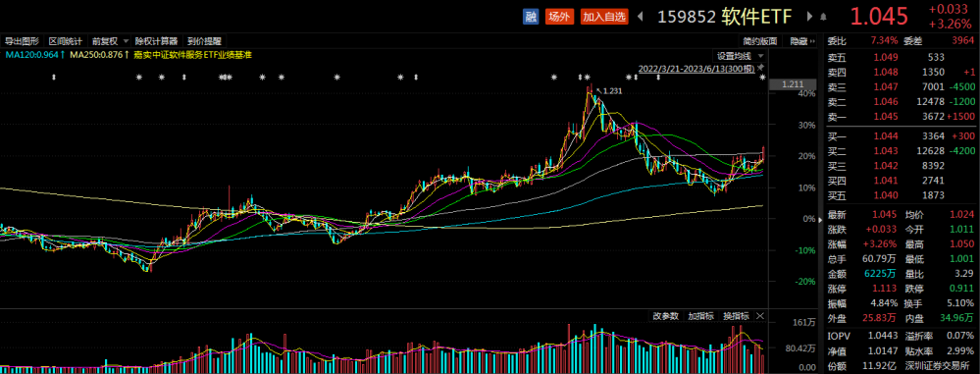This screenshot has height=374, width=980.
Task: Click the 总手 60.79万 value
Action: [880, 259]
